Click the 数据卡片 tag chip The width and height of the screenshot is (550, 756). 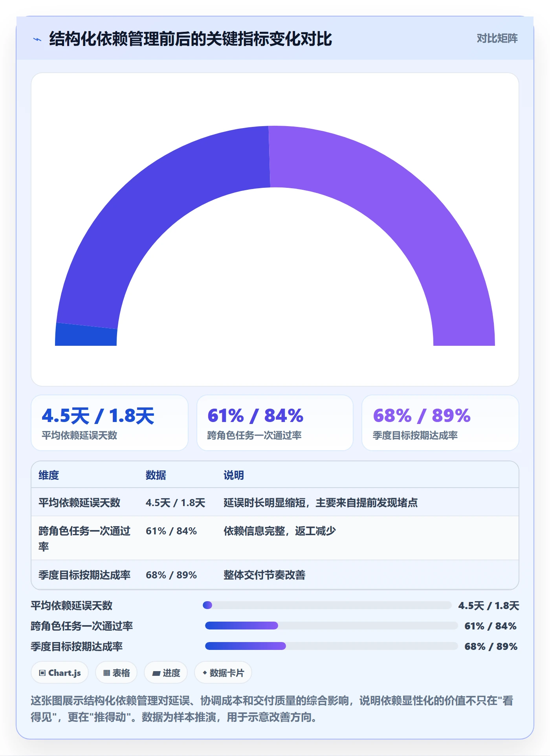[223, 673]
